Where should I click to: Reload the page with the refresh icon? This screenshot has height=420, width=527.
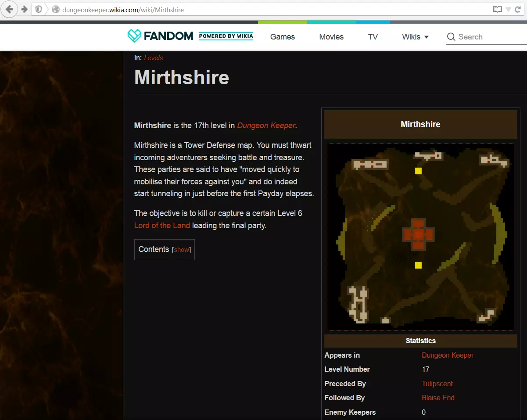[519, 9]
